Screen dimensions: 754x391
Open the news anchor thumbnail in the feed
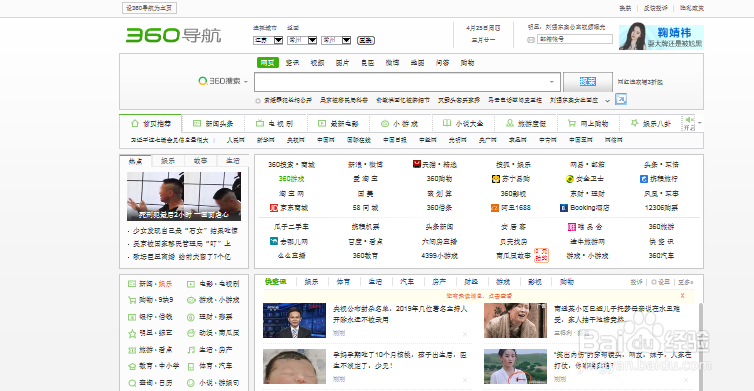point(294,320)
